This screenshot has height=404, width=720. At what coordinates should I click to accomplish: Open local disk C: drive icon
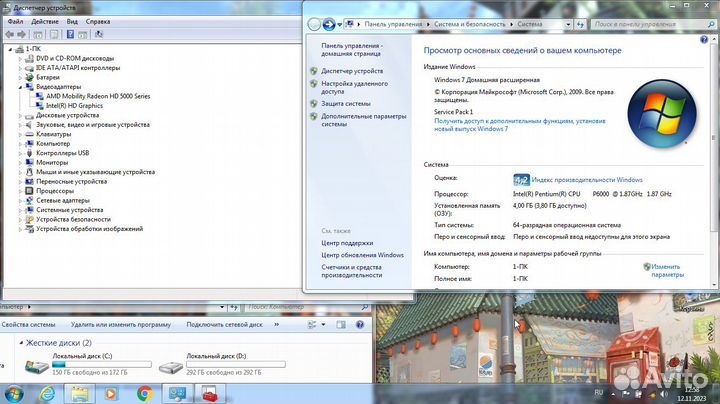click(37, 366)
